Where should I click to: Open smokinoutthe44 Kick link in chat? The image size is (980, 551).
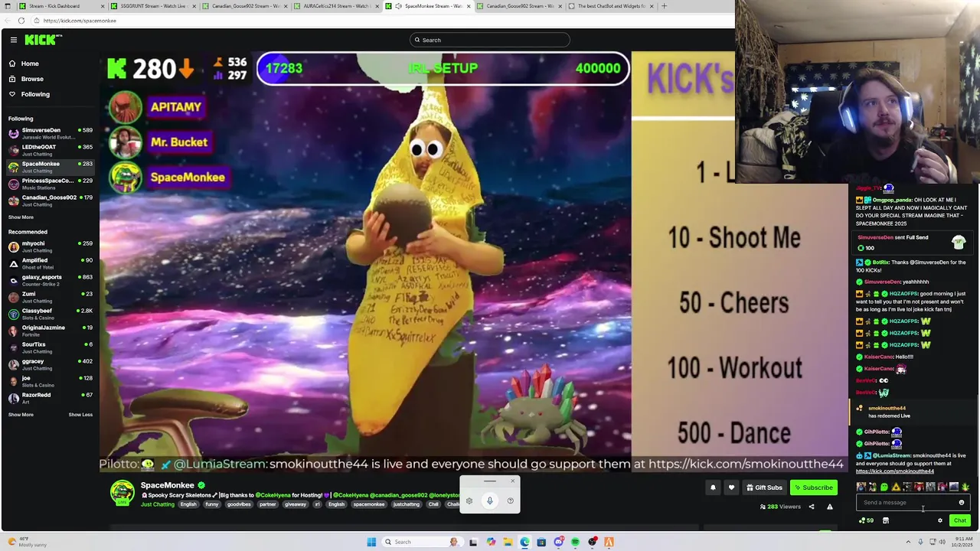(x=895, y=471)
